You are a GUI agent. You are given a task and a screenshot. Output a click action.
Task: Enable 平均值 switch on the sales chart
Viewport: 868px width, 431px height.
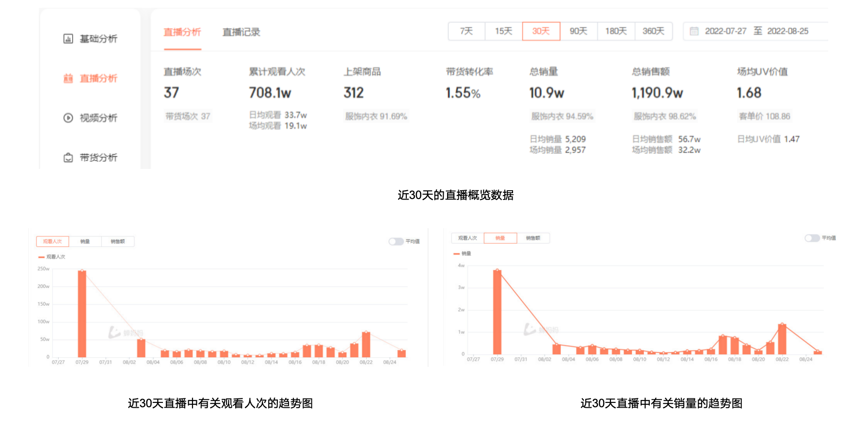point(812,238)
